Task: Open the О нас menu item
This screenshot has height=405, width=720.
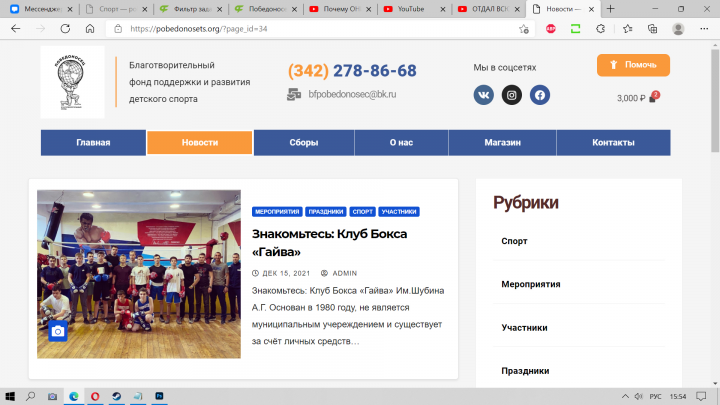Action: pyautogui.click(x=401, y=143)
